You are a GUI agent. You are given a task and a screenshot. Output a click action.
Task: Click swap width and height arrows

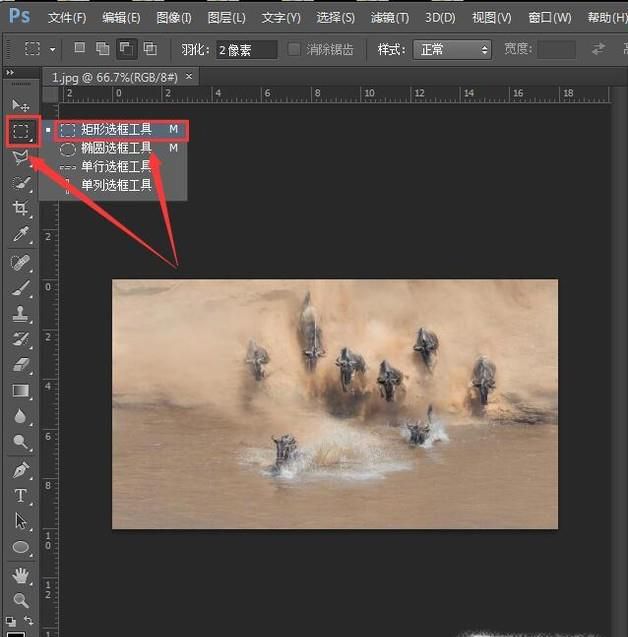[598, 49]
